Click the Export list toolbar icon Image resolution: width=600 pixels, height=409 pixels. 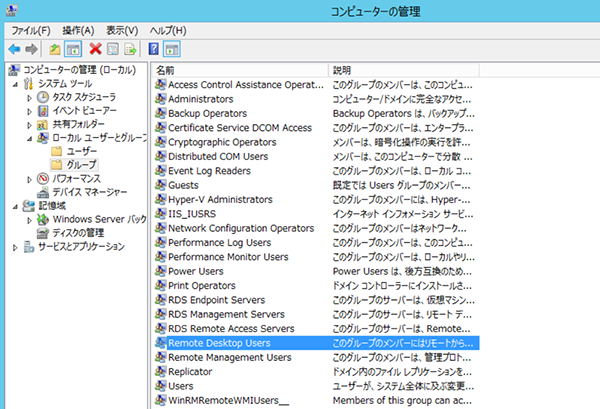[x=130, y=49]
